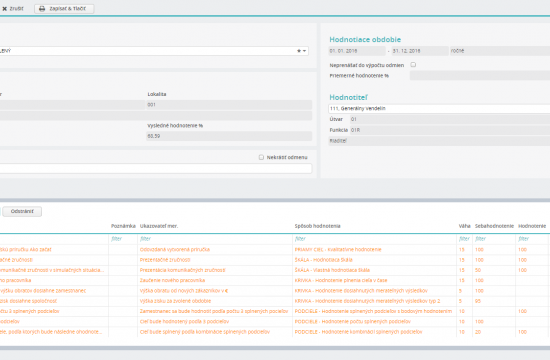
Task: Select PODCIELE - Hodnotenie počtu splnených podcieľov
Action: tap(374, 321)
